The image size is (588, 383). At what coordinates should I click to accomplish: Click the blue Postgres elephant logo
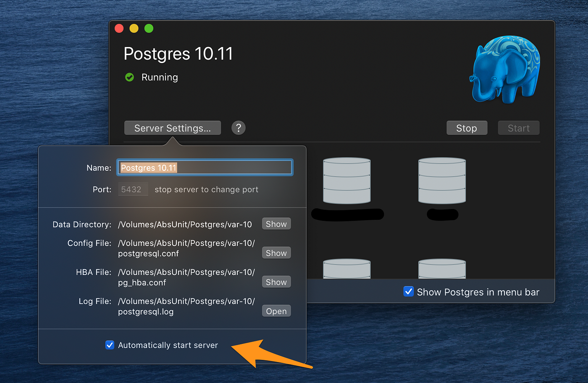[504, 69]
